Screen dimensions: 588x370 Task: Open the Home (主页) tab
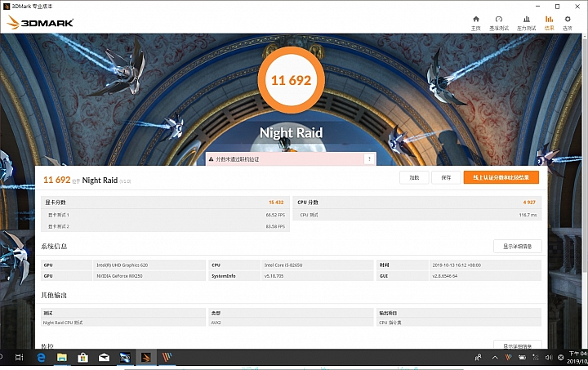tap(476, 23)
